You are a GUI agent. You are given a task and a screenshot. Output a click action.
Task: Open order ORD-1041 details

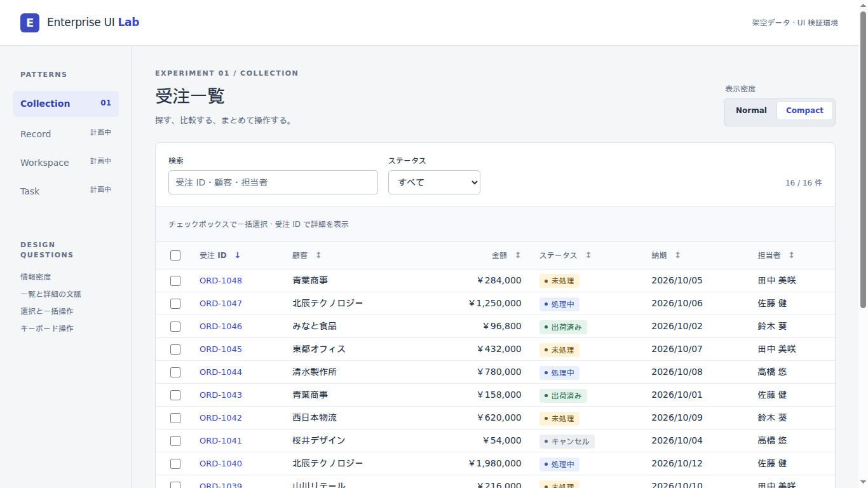pos(220,441)
